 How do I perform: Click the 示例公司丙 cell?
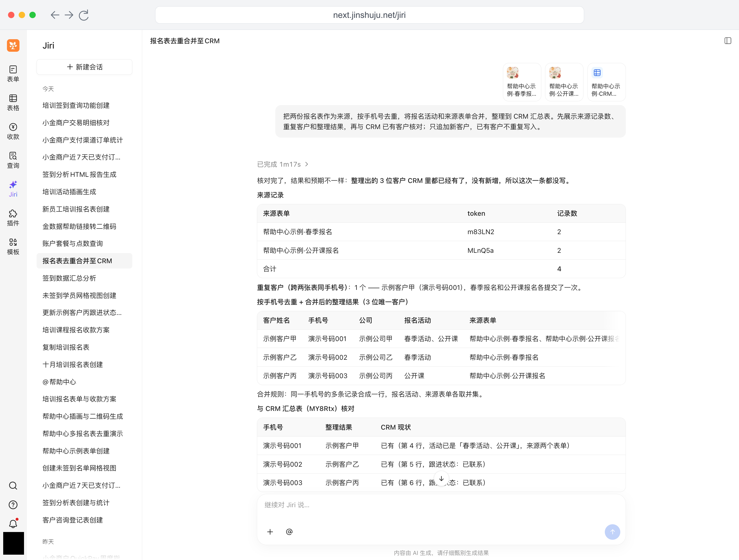pos(376,376)
